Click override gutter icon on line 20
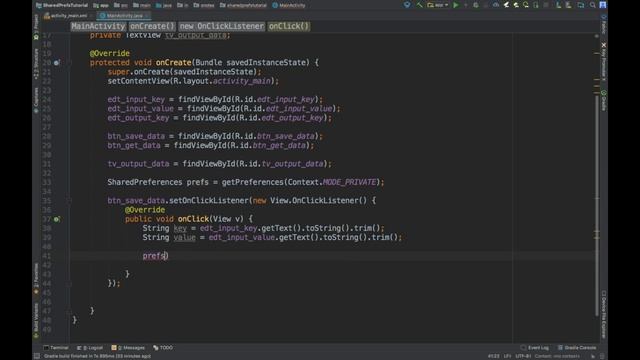Screen dimensions: 640x360 point(57,63)
